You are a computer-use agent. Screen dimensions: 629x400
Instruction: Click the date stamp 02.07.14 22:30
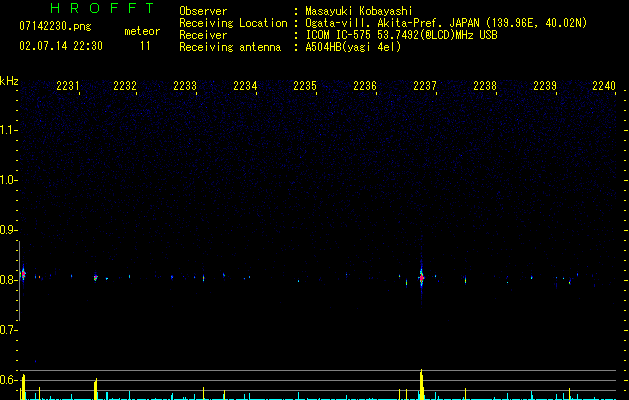(x=61, y=46)
